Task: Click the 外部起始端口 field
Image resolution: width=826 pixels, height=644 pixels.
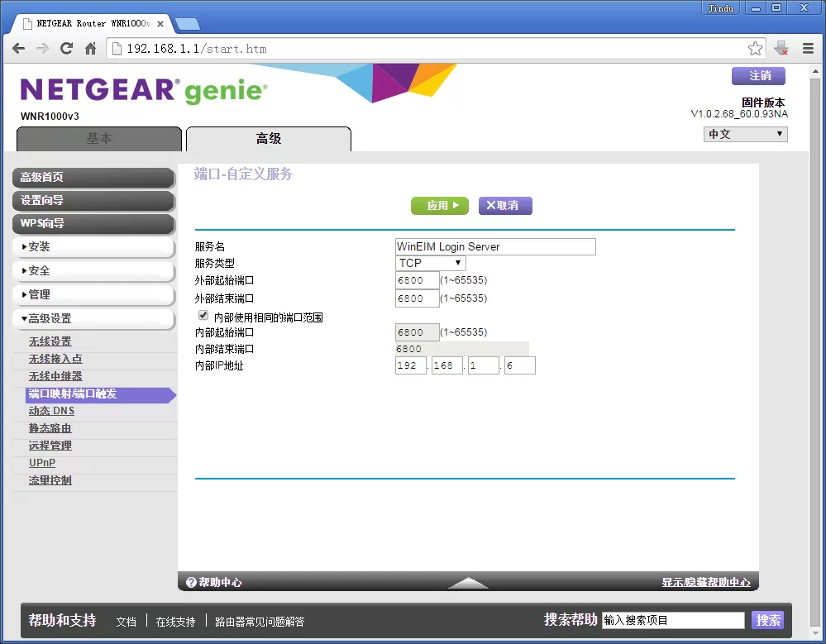Action: 417,280
